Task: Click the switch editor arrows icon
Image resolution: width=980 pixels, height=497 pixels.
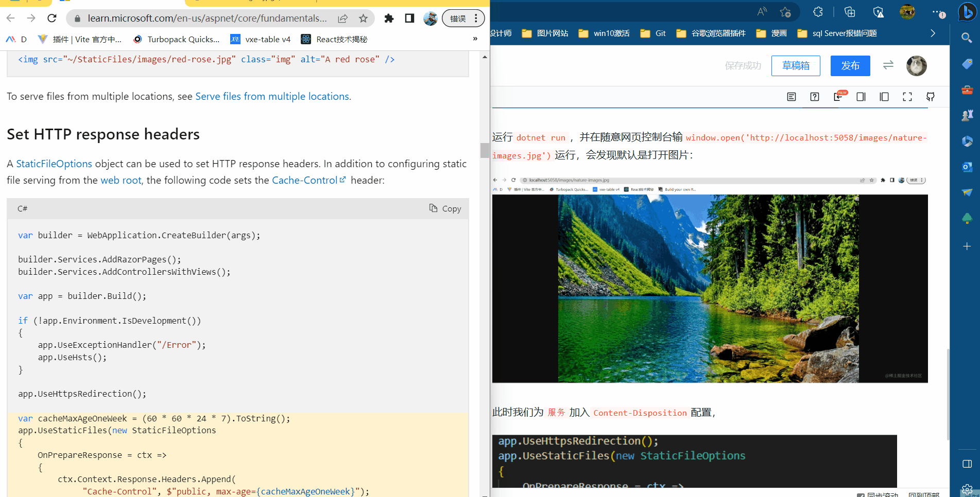Action: [x=888, y=65]
